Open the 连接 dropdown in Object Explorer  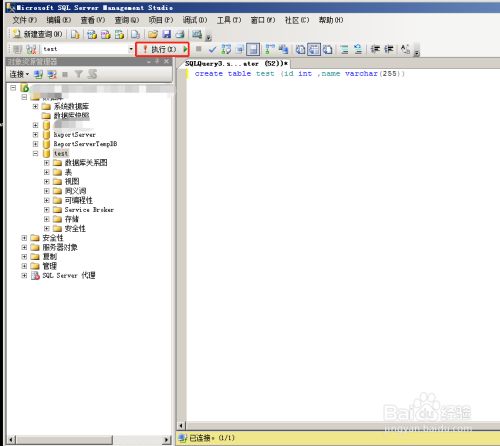pyautogui.click(x=19, y=74)
